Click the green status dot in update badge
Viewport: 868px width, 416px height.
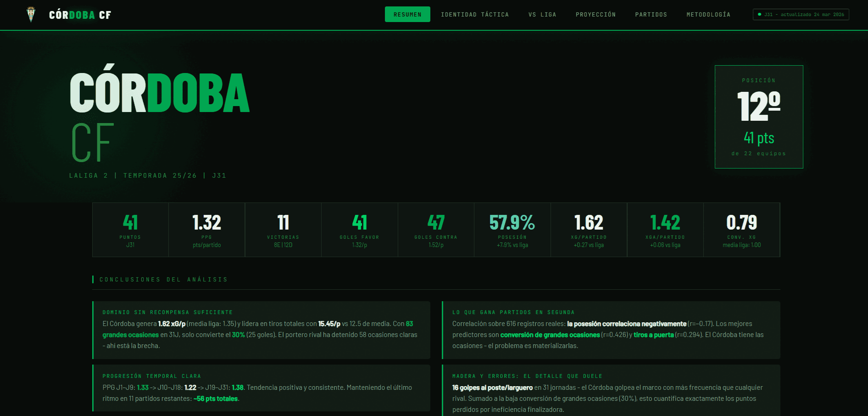(760, 14)
